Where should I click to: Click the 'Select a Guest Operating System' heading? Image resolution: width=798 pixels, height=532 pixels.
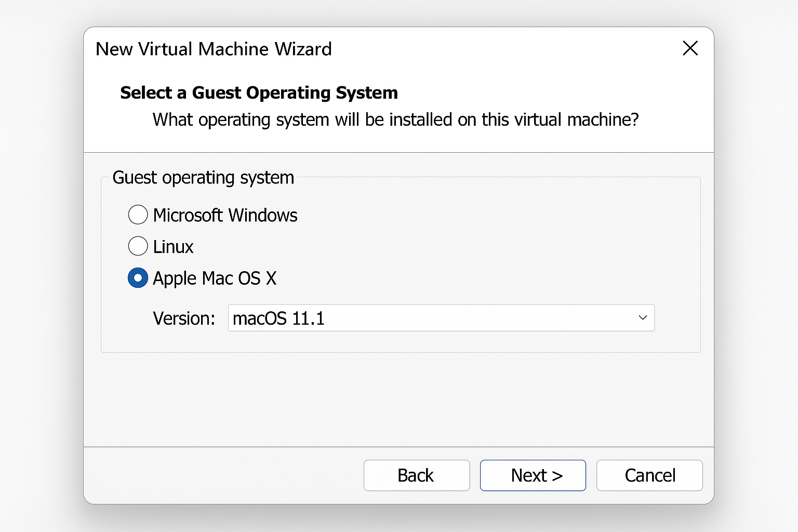click(259, 92)
